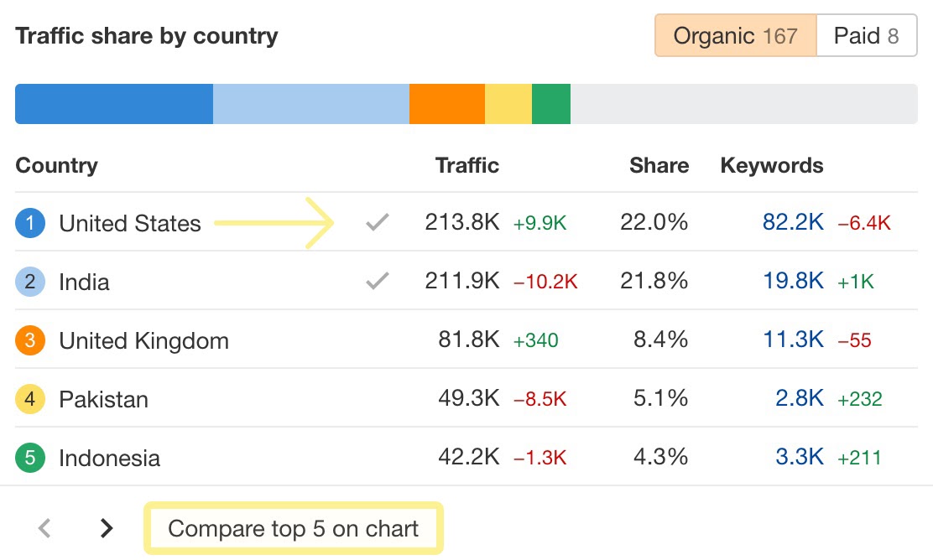Click the yellow number 4 Pakistan badge

coord(29,399)
